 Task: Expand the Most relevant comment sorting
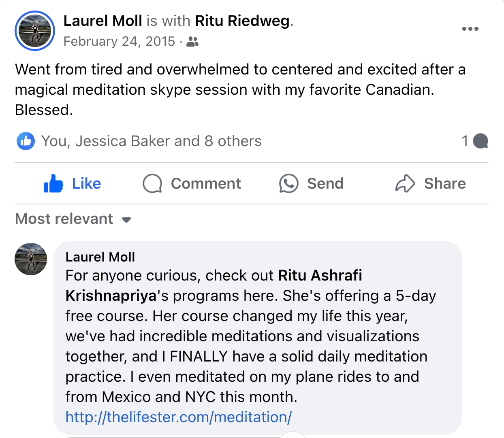coord(73,219)
